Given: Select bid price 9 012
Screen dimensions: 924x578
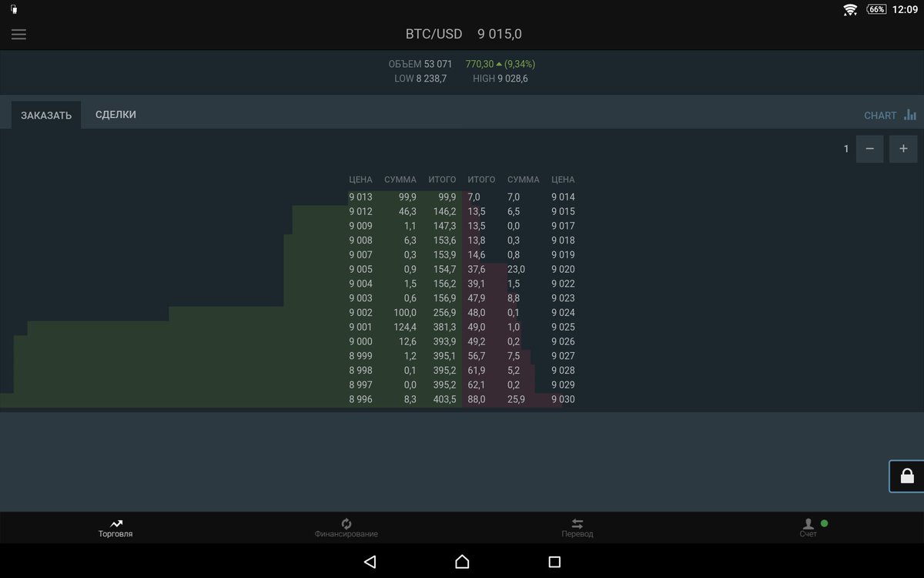Looking at the screenshot, I should click(x=360, y=211).
